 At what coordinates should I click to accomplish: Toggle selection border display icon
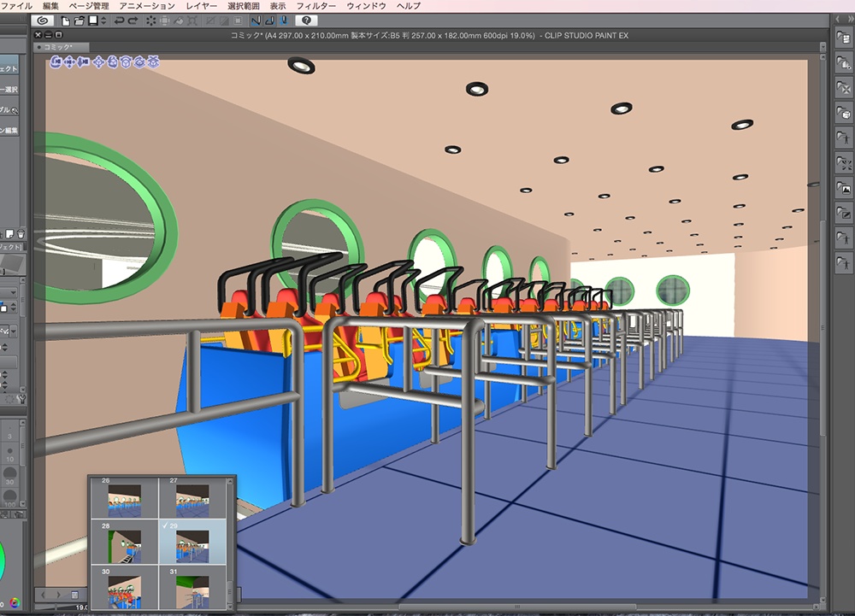point(238,21)
